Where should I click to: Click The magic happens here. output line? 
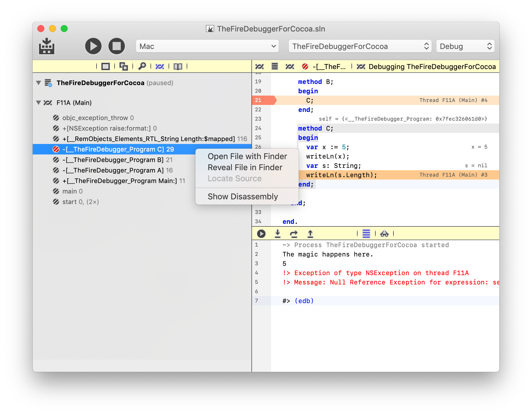[x=328, y=254]
